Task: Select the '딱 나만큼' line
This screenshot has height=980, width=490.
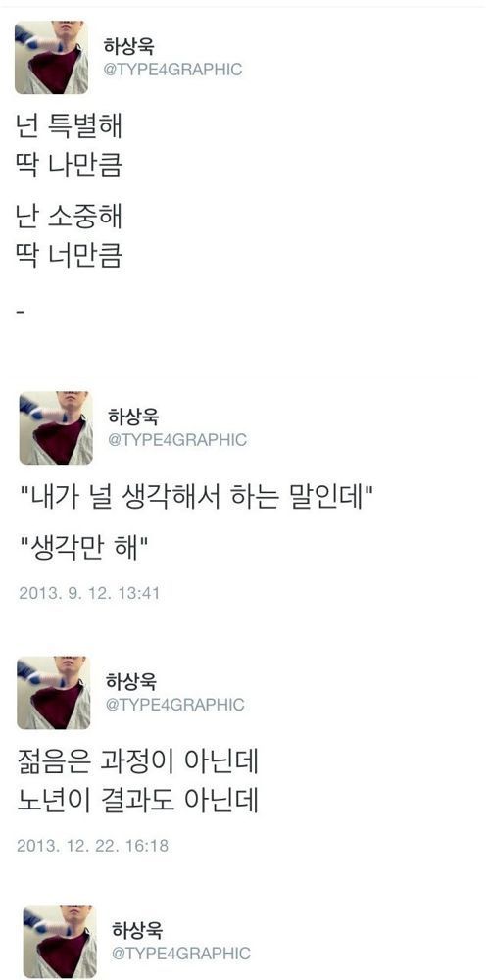Action: click(x=69, y=165)
